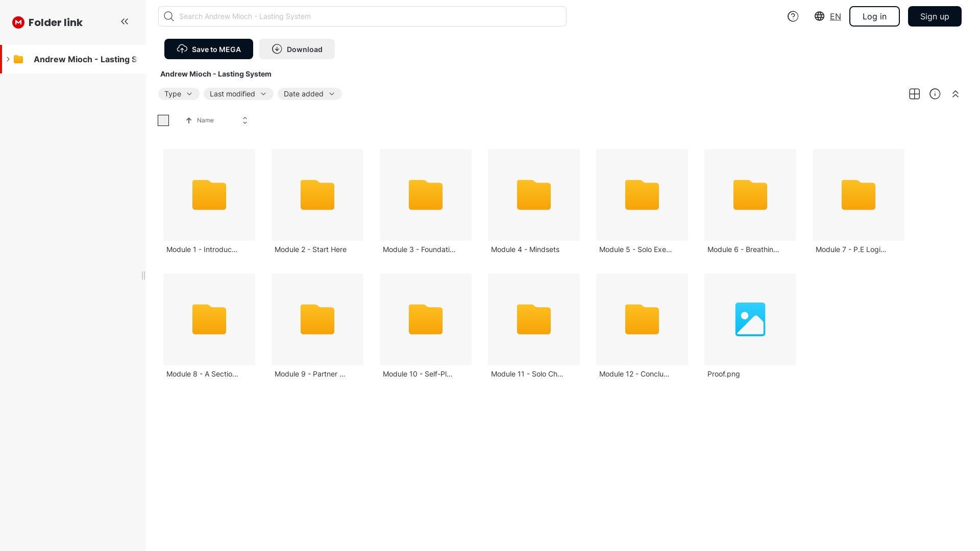The image size is (980, 551).
Task: Open the Module 4 - Mindsets folder
Action: click(x=533, y=195)
